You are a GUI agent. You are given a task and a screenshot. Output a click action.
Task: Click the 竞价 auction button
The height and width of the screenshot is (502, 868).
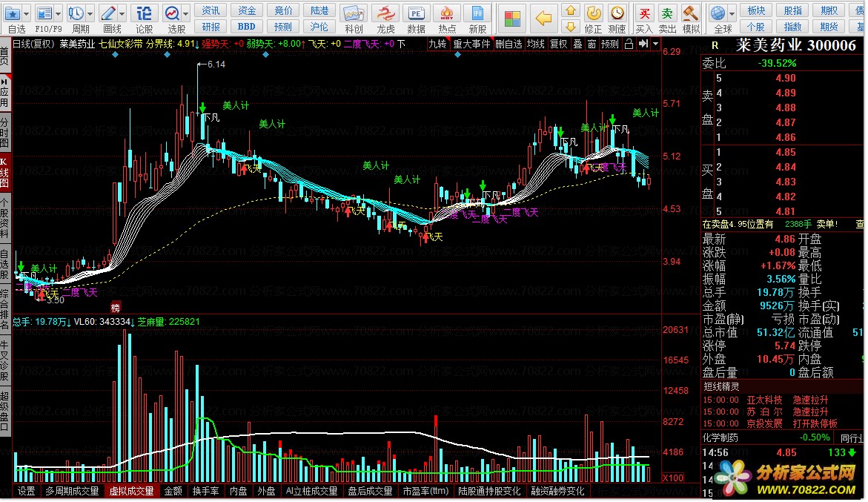pyautogui.click(x=283, y=10)
